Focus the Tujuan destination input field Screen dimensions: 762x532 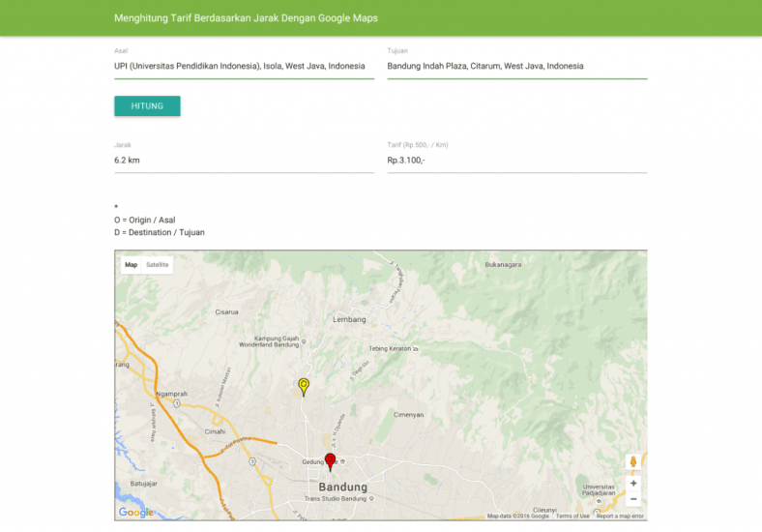pos(517,66)
